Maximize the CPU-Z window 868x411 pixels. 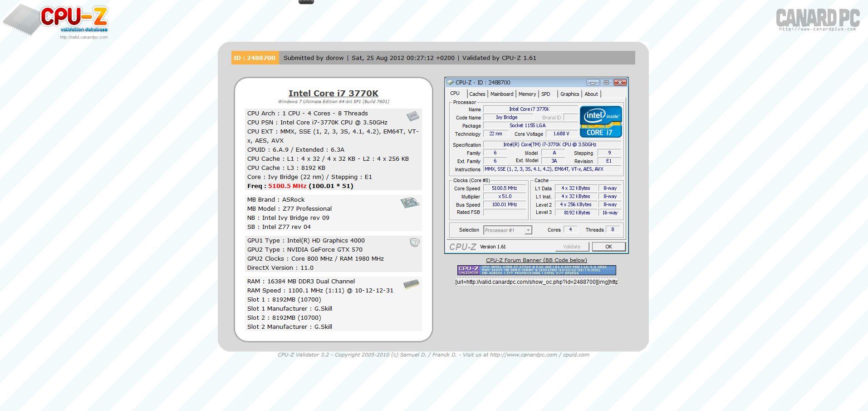tap(606, 82)
